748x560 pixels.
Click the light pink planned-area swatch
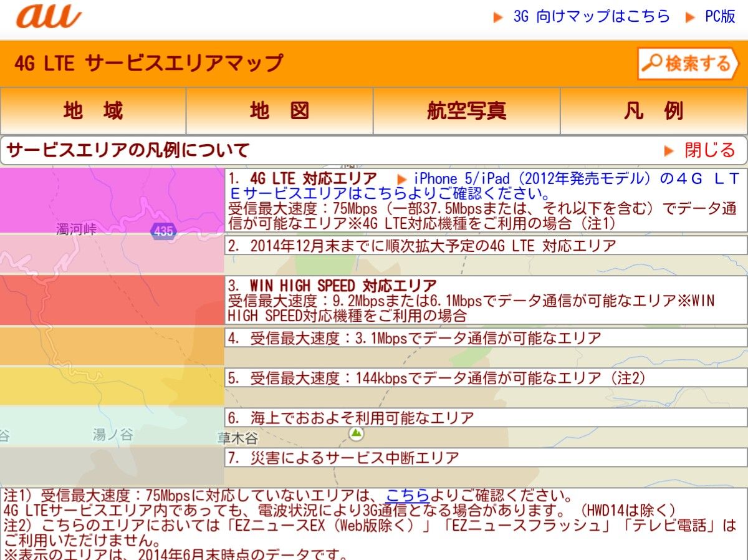pyautogui.click(x=112, y=253)
